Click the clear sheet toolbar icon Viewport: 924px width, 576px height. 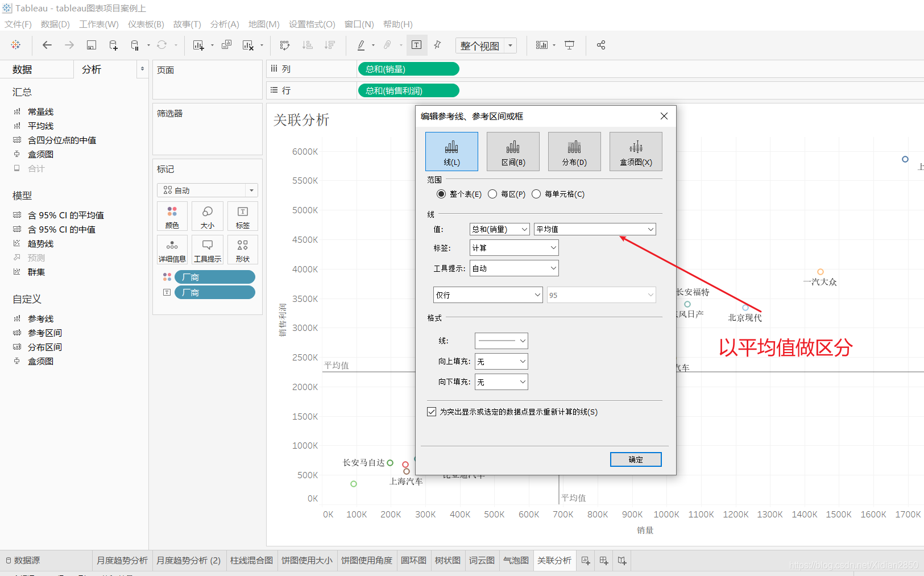click(x=248, y=45)
